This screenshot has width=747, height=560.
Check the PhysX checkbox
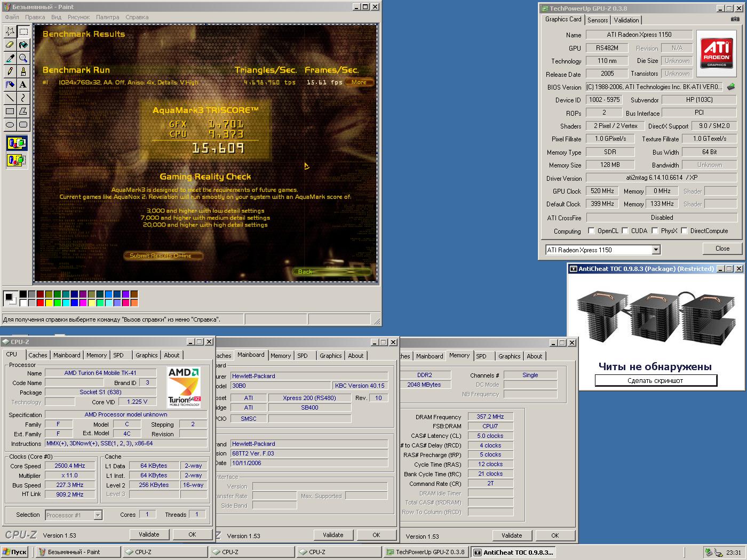click(x=655, y=231)
